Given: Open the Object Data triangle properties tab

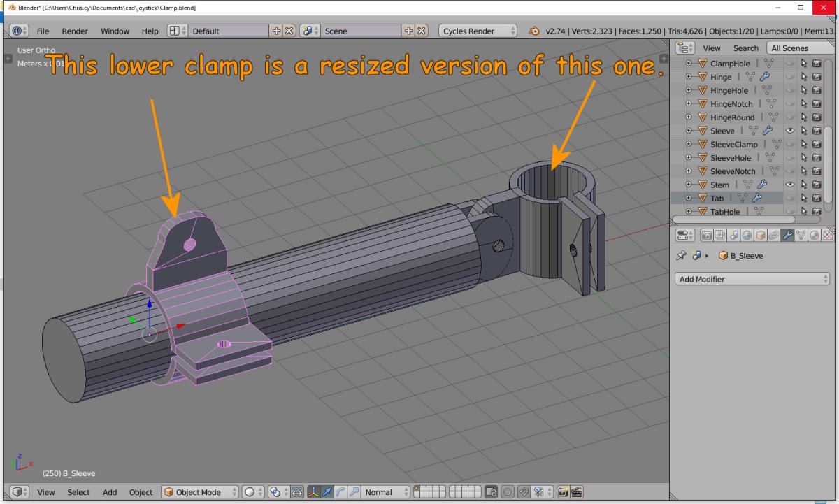Looking at the screenshot, I should pos(801,236).
